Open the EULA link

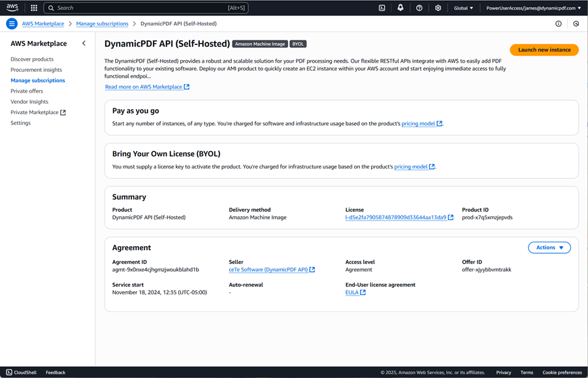[352, 292]
